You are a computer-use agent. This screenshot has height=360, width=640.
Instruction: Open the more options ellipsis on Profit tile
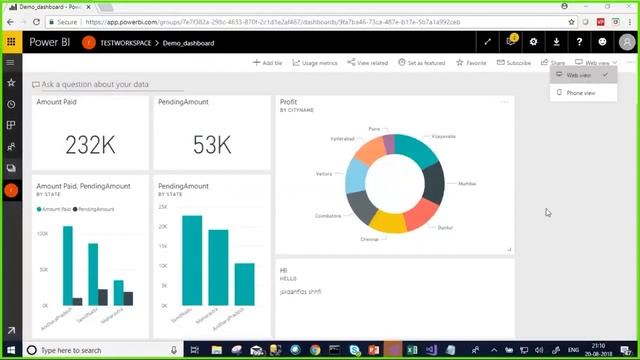point(504,102)
